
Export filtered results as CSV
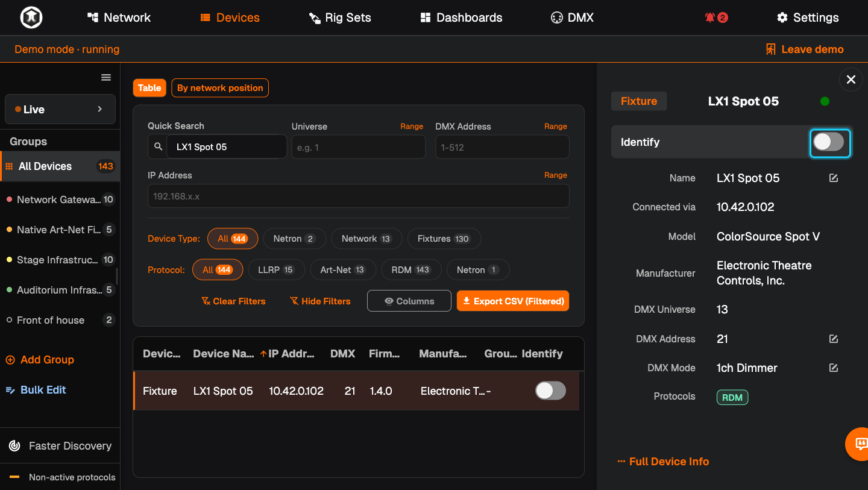pos(513,301)
